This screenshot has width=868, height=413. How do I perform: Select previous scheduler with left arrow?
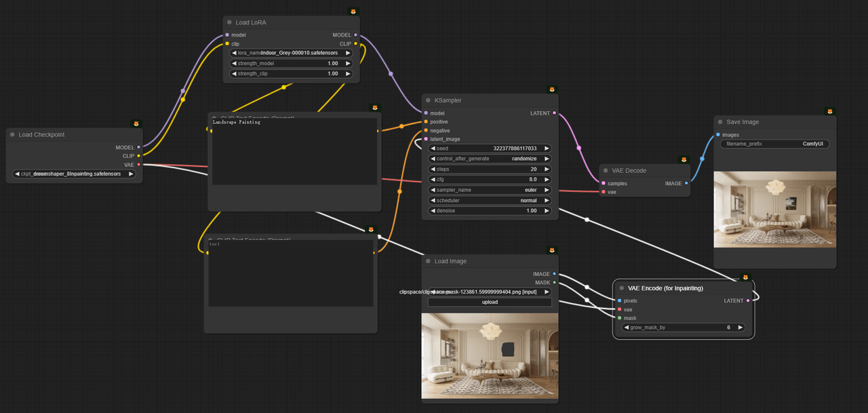[x=433, y=201]
